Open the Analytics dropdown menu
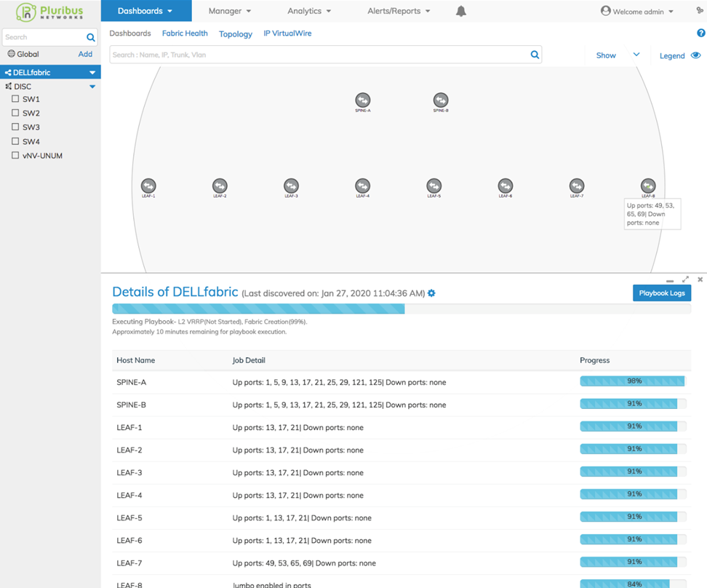Viewport: 707px width, 588px height. (x=309, y=11)
